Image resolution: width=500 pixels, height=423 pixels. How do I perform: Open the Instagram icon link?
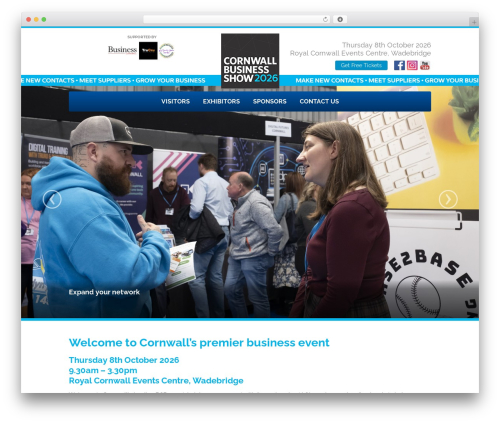tap(412, 65)
